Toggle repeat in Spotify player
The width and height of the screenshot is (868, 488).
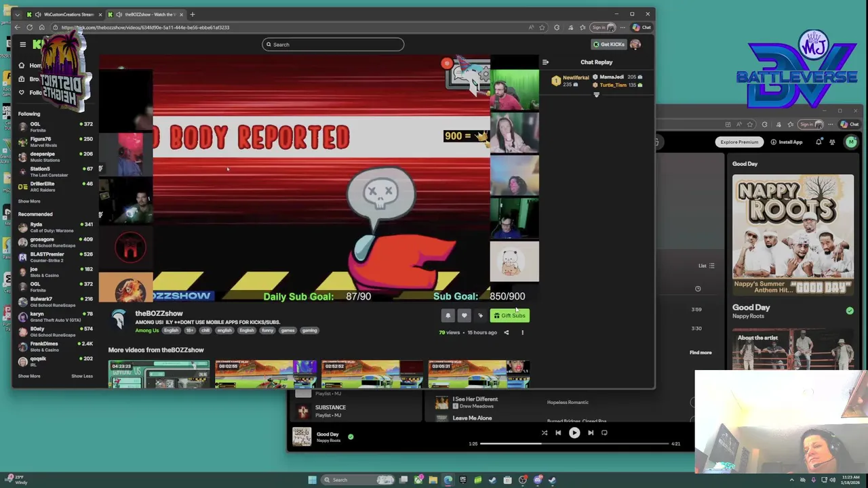(x=604, y=432)
